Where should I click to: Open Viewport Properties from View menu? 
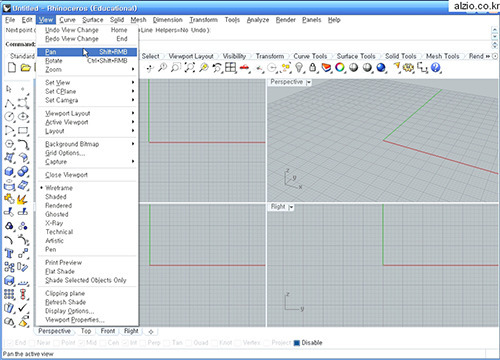click(87, 320)
